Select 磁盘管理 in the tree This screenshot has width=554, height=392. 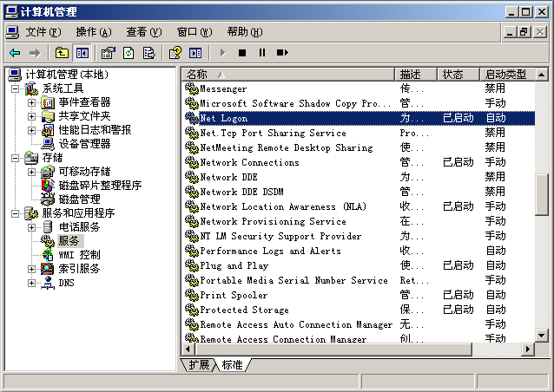pos(80,199)
